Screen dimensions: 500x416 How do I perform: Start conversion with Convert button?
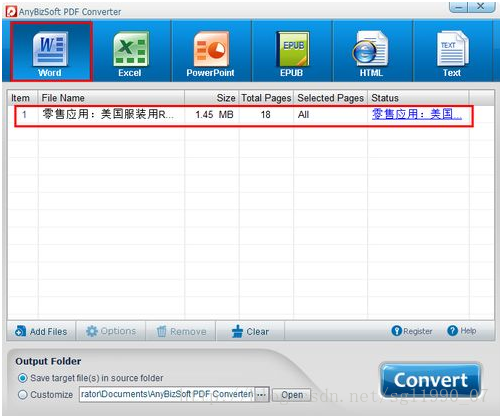(431, 380)
